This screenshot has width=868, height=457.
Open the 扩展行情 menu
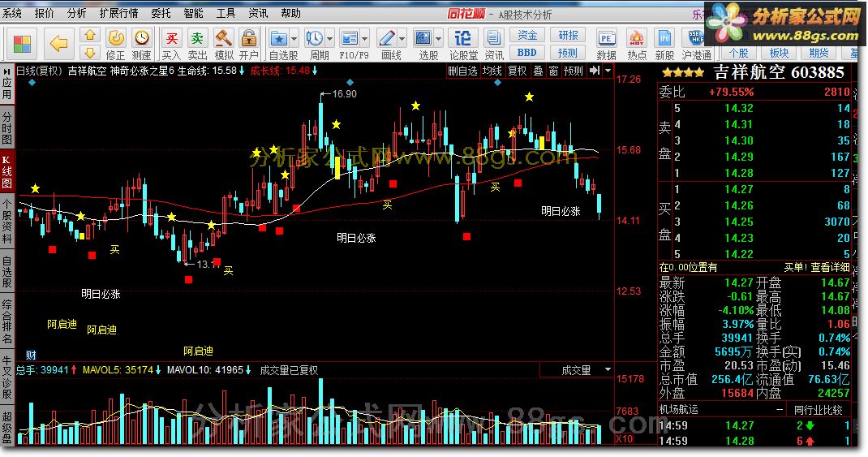point(118,13)
